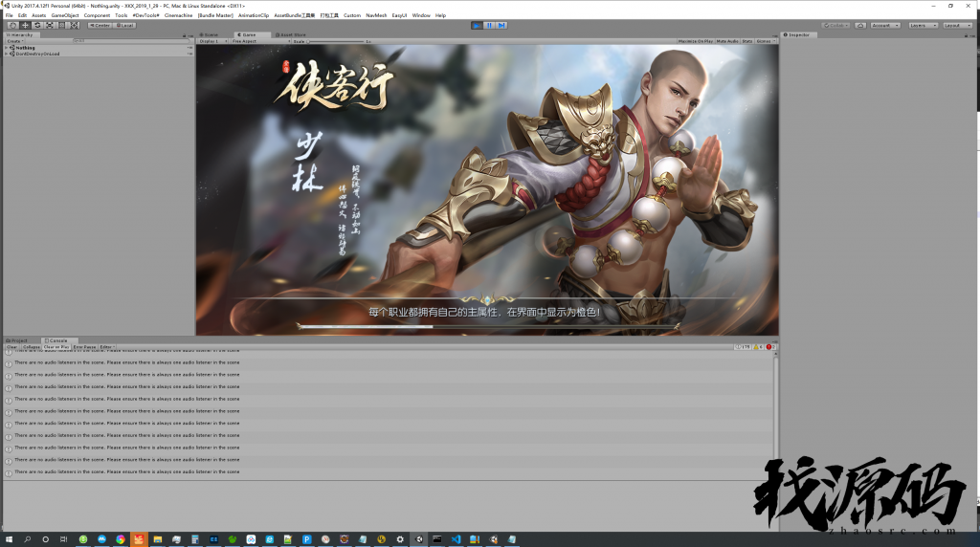Toggle Collapse in the Console
Viewport: 980px width, 547px height.
click(32, 346)
